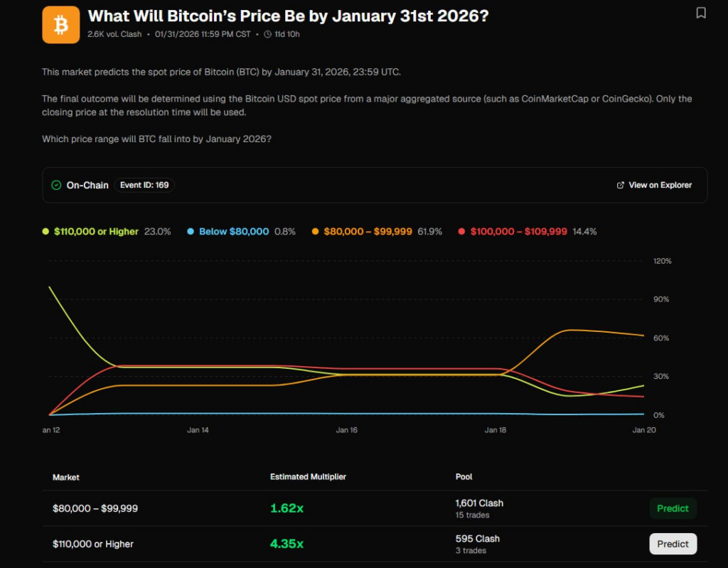This screenshot has height=568, width=728.
Task: Click the clock icon beside 11d 10h
Action: point(267,34)
